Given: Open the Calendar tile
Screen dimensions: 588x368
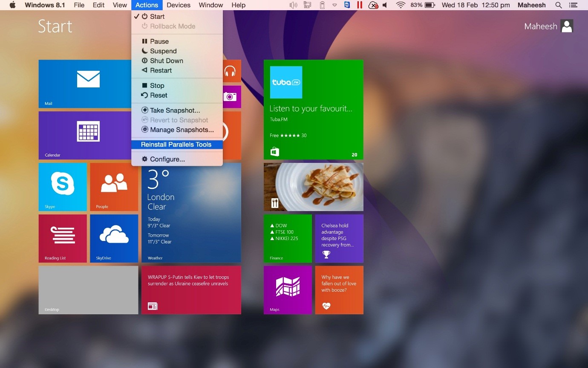Looking at the screenshot, I should click(x=85, y=135).
